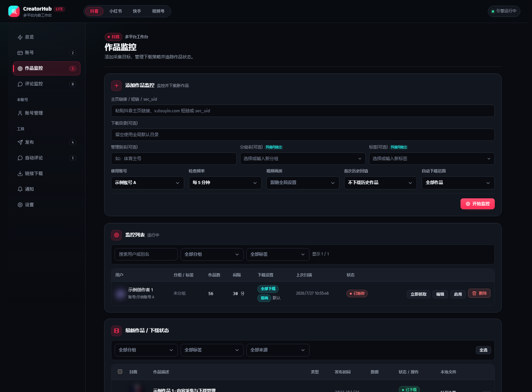The width and height of the screenshot is (532, 392).
Task: Open 自动评论 via its chat bubble icon
Action: click(20, 158)
